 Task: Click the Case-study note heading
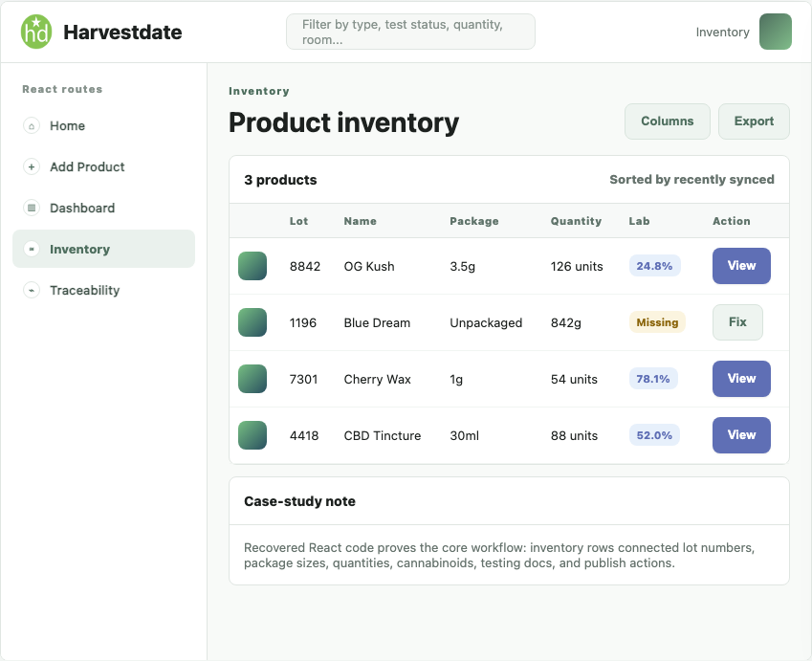(299, 501)
